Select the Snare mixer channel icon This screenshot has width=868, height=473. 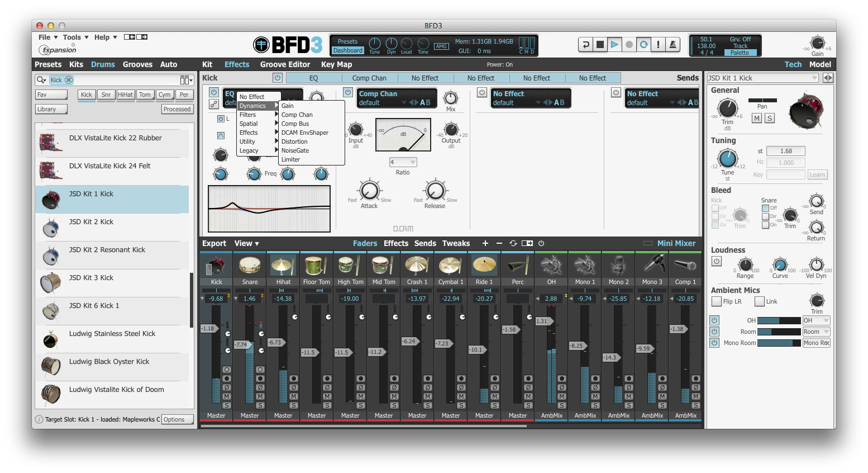pos(250,265)
